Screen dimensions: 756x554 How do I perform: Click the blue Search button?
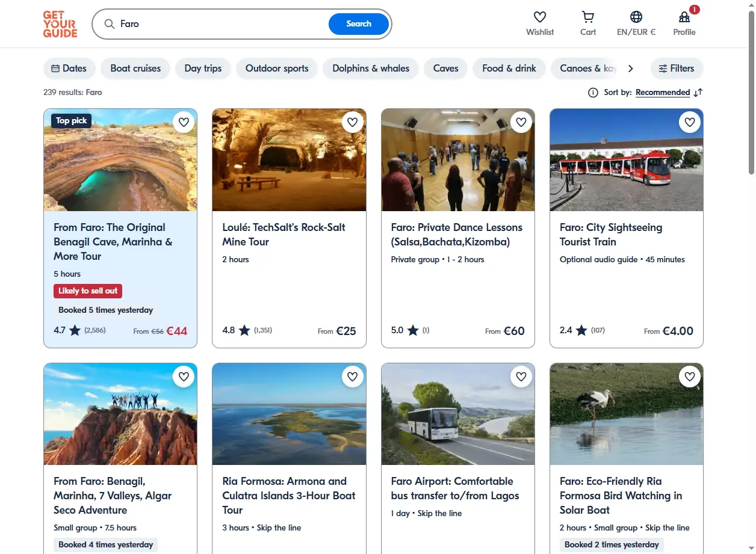[359, 24]
